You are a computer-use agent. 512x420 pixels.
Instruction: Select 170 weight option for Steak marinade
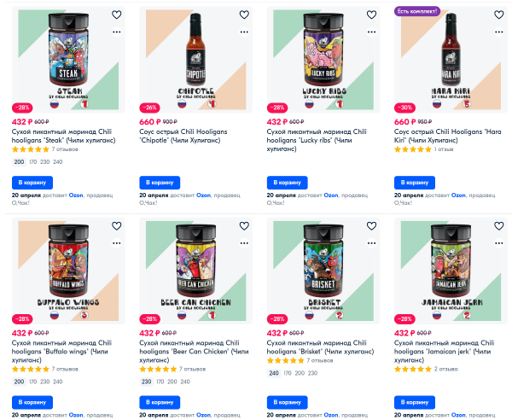[32, 161]
